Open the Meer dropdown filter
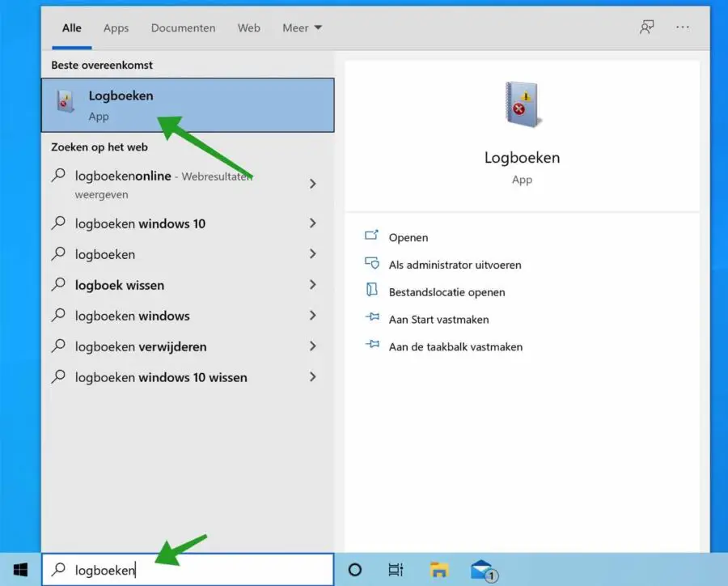728x586 pixels. click(x=302, y=28)
